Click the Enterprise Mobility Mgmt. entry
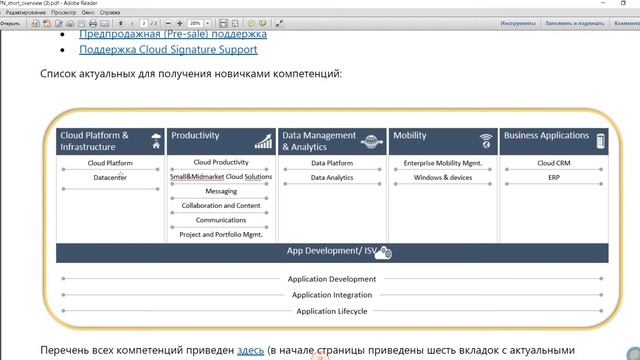The image size is (640, 360). tap(443, 163)
